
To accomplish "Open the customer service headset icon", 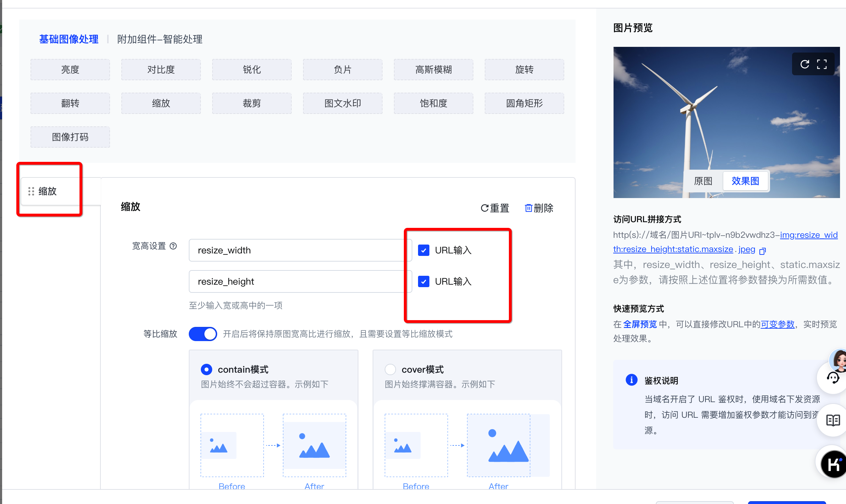I will (833, 378).
